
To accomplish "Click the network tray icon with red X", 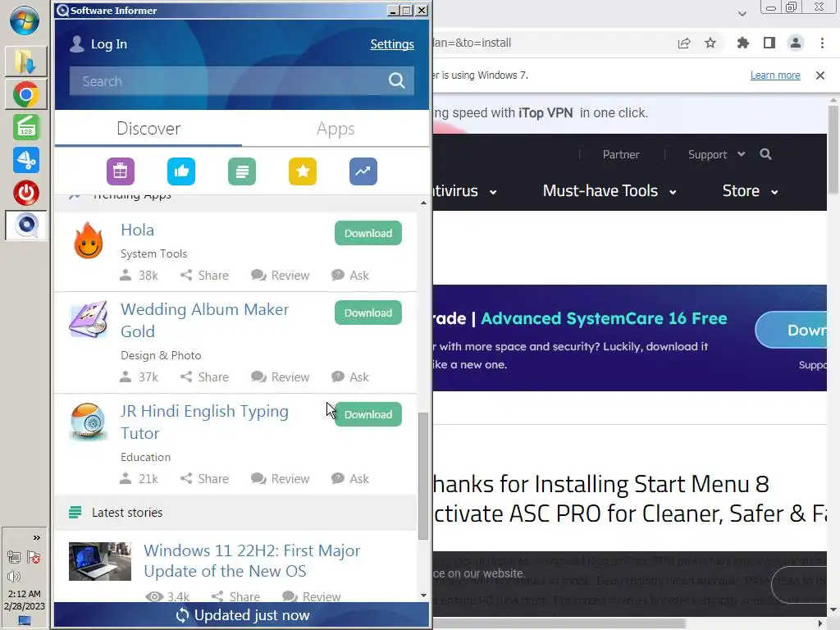I will pyautogui.click(x=34, y=557).
